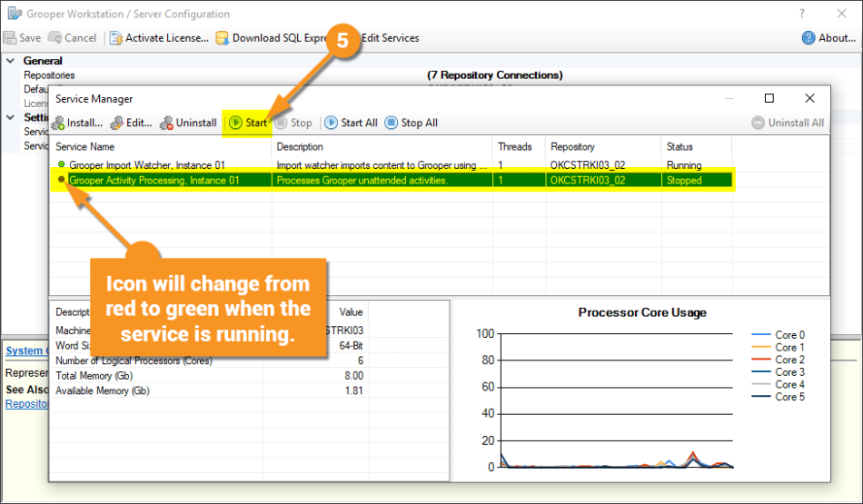Click 'Processes Grooper unattended activities.' description
This screenshot has height=504, width=863.
(362, 180)
